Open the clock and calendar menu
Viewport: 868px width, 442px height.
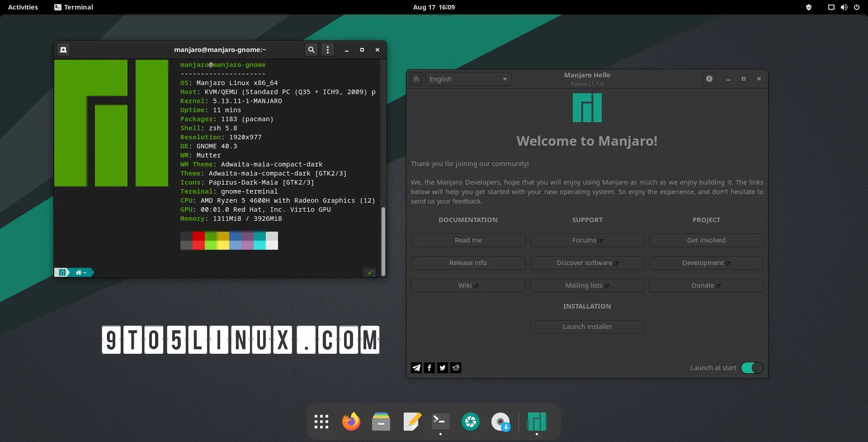click(434, 7)
